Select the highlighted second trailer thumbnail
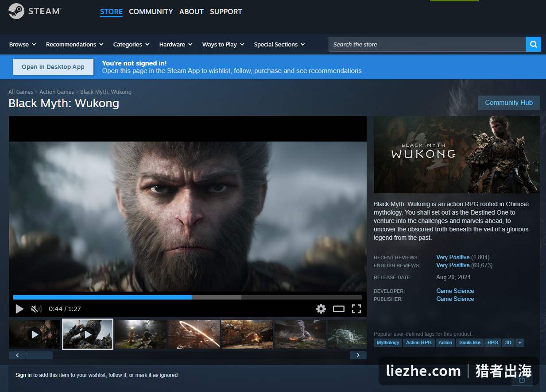Screen dimensions: 546x392 click(88, 334)
